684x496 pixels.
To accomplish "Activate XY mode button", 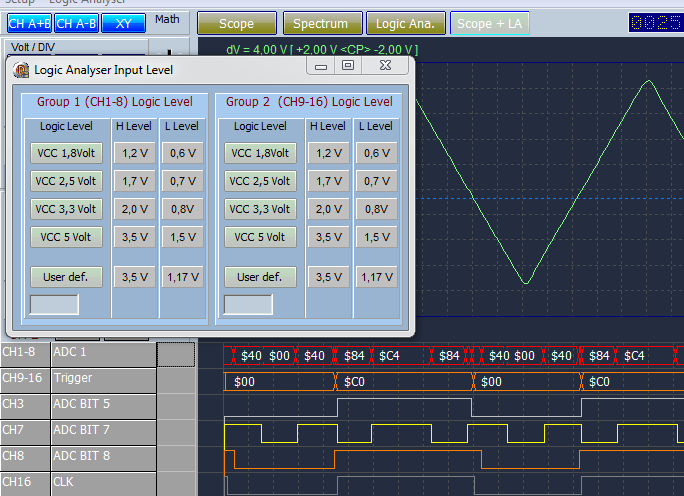I will point(123,24).
